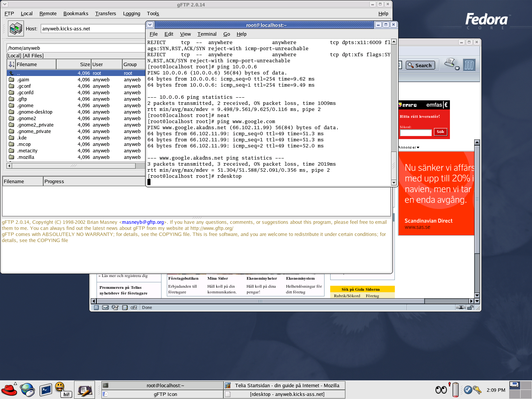
Task: Switch to Telia Startsidan Mozilla taskbar button
Action: [x=284, y=385]
